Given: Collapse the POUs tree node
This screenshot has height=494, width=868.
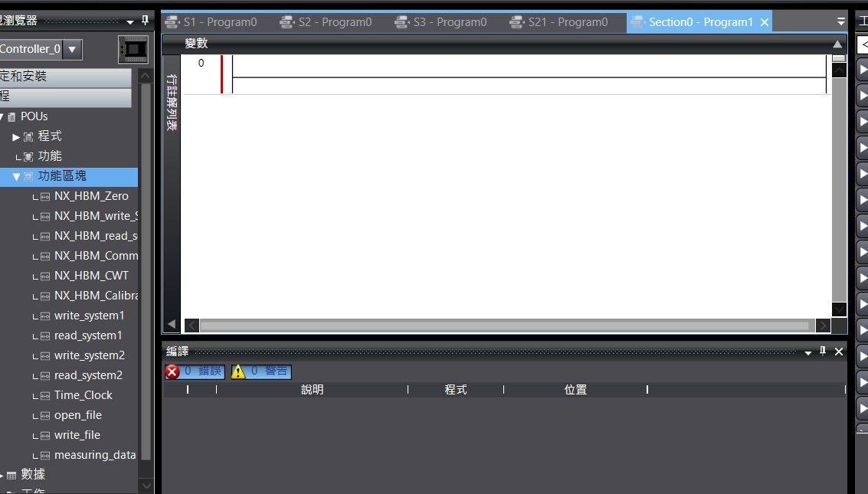Looking at the screenshot, I should coord(2,116).
